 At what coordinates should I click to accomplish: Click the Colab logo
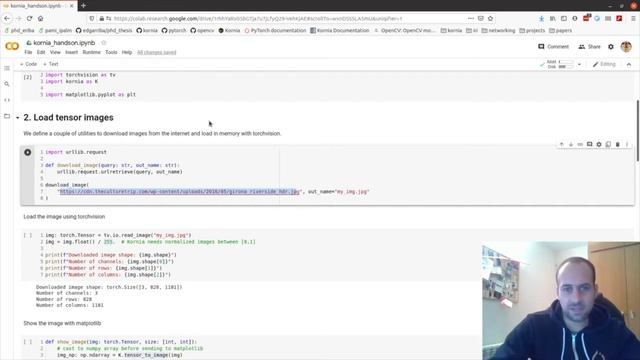[12, 46]
